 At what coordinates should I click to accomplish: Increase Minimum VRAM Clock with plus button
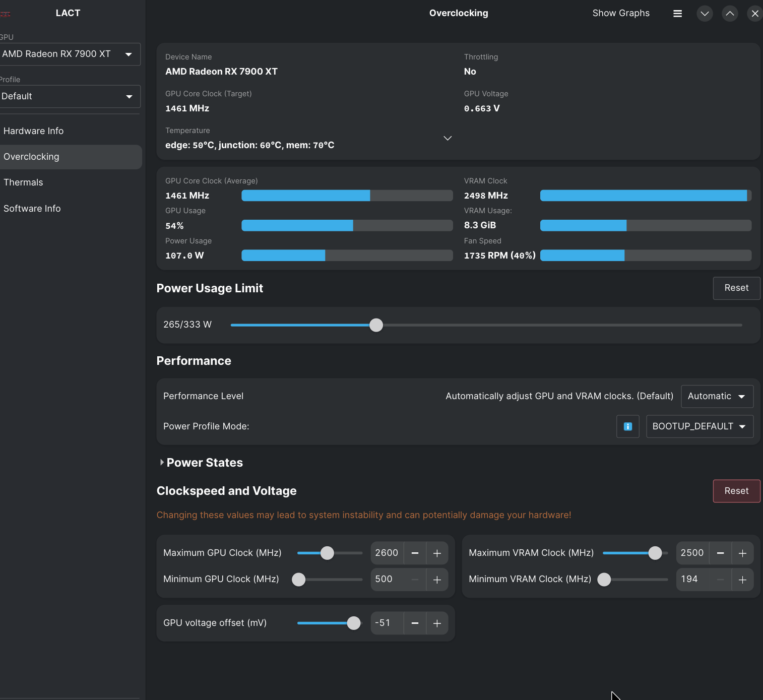(x=742, y=580)
